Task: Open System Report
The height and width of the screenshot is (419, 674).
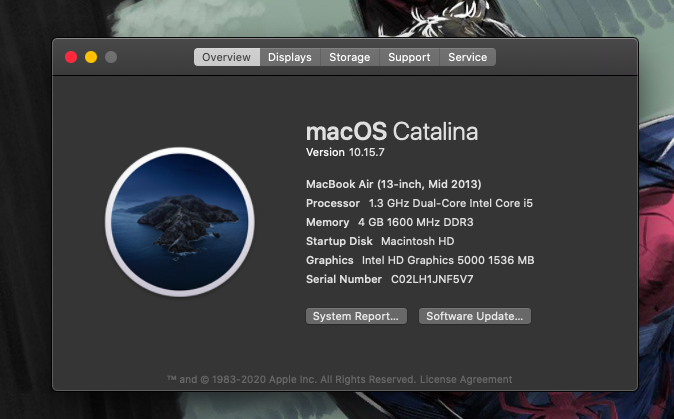Action: click(x=356, y=316)
